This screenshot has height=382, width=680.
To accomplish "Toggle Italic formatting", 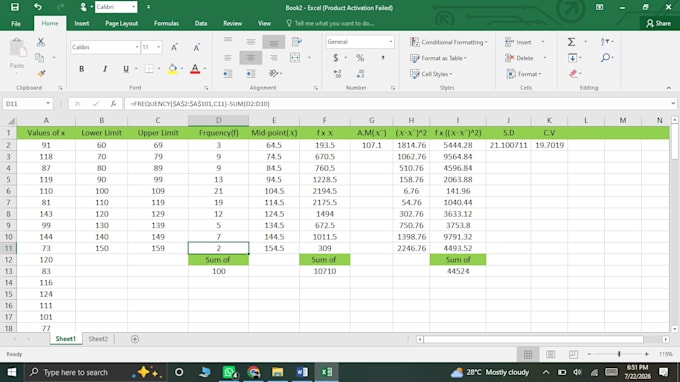I will 105,69.
